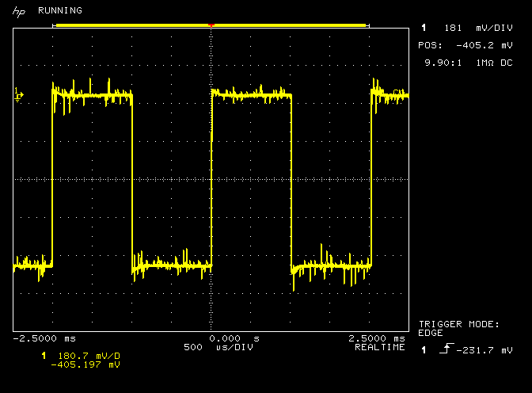Click the 0.000 s center time readout

[x=234, y=338]
